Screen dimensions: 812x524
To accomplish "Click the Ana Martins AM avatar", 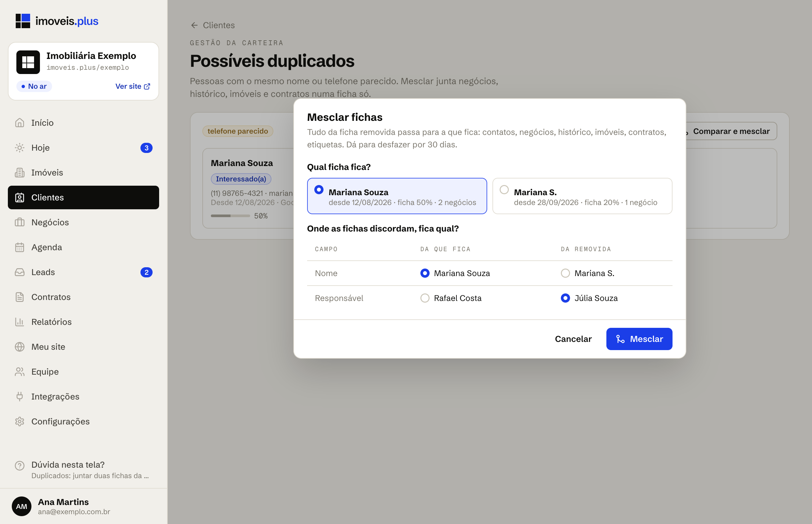I will 21,506.
